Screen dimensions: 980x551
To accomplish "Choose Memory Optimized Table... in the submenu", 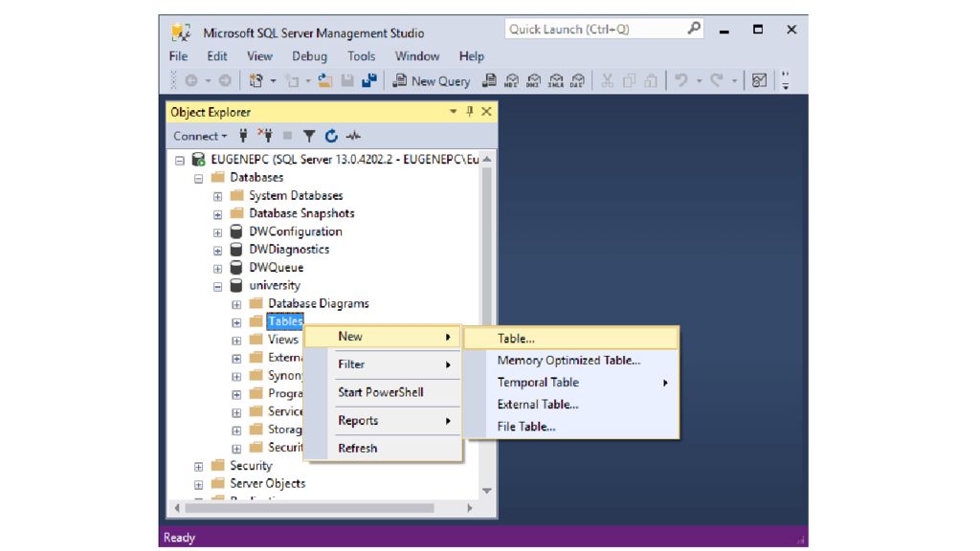I will coord(571,361).
